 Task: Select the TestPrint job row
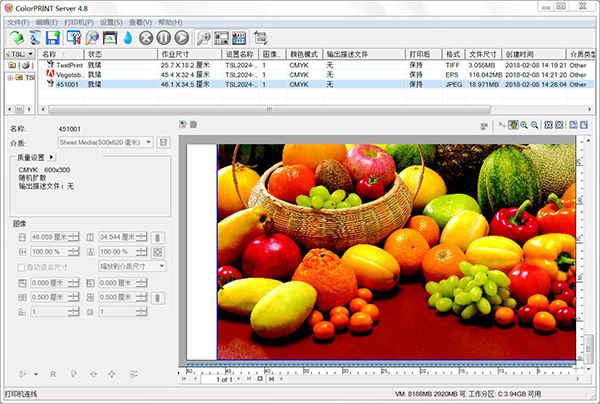click(x=70, y=66)
